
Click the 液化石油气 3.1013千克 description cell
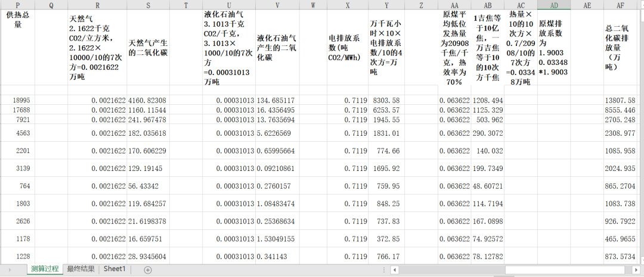[x=229, y=47]
